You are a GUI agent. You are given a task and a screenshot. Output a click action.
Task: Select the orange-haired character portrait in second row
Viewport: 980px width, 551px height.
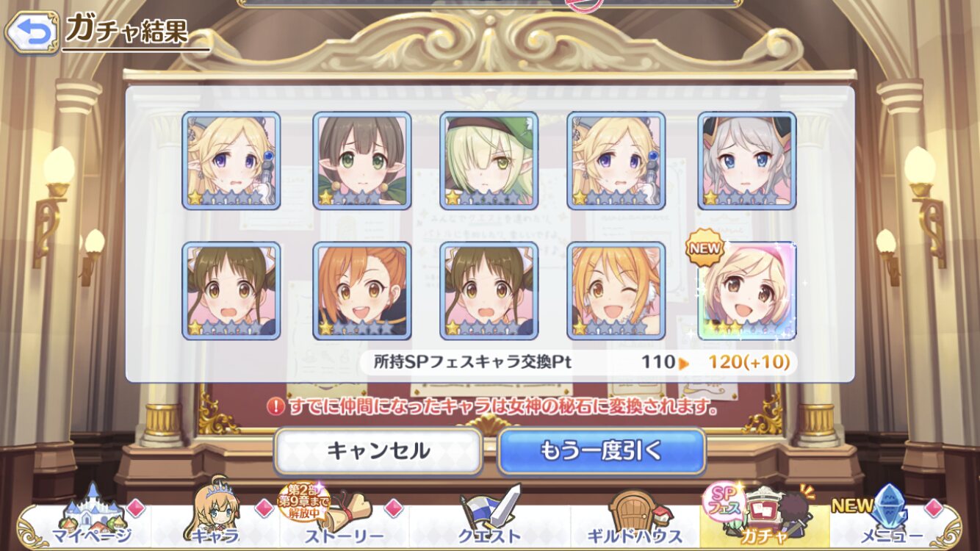tap(361, 290)
